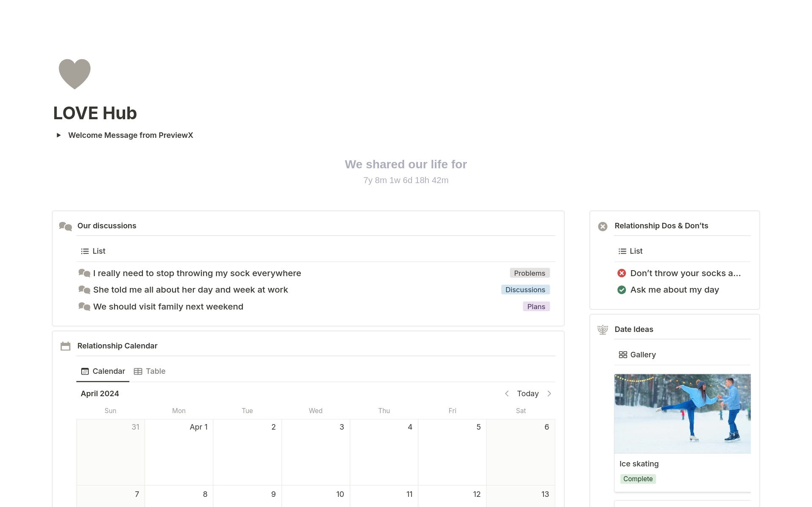Screen dimensions: 812x507
Task: Expand Welcome Message from PreviewX toggle
Action: point(59,135)
